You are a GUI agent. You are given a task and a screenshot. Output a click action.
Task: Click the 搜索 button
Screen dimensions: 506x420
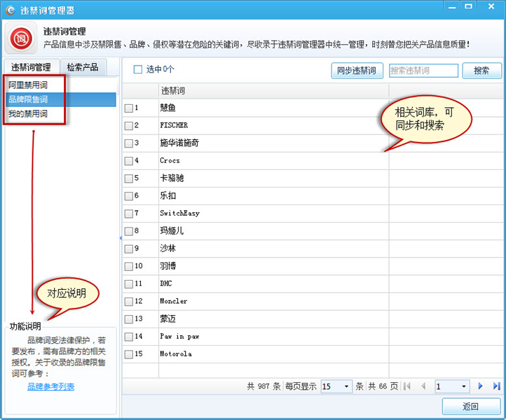(481, 71)
